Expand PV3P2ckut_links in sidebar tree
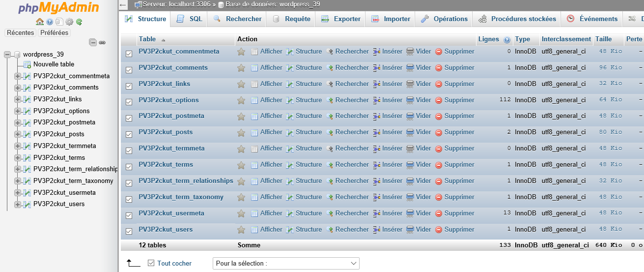Image resolution: width=644 pixels, height=272 pixels. pyautogui.click(x=17, y=99)
